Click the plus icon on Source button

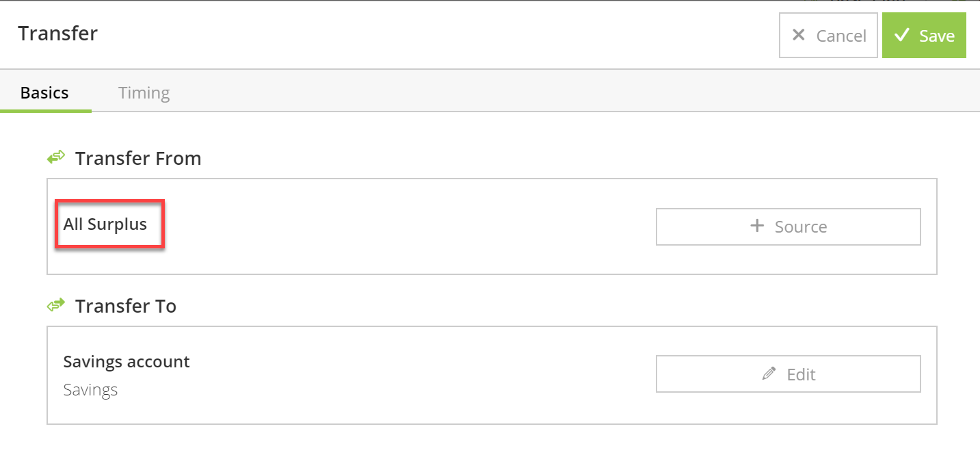[757, 226]
